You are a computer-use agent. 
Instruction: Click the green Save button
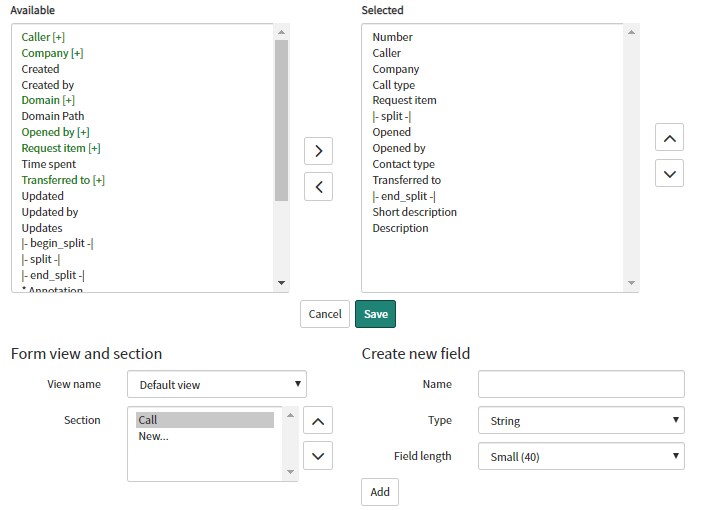click(376, 314)
